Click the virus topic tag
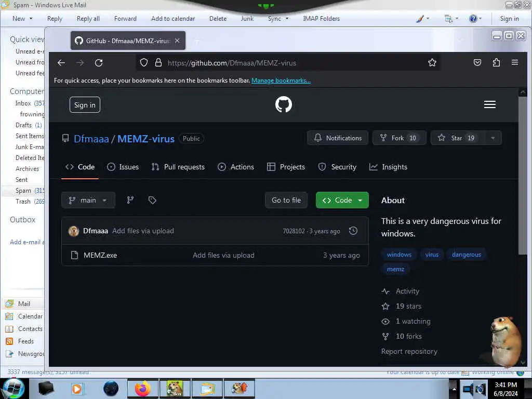Viewport: 532px width, 399px height. [432, 255]
